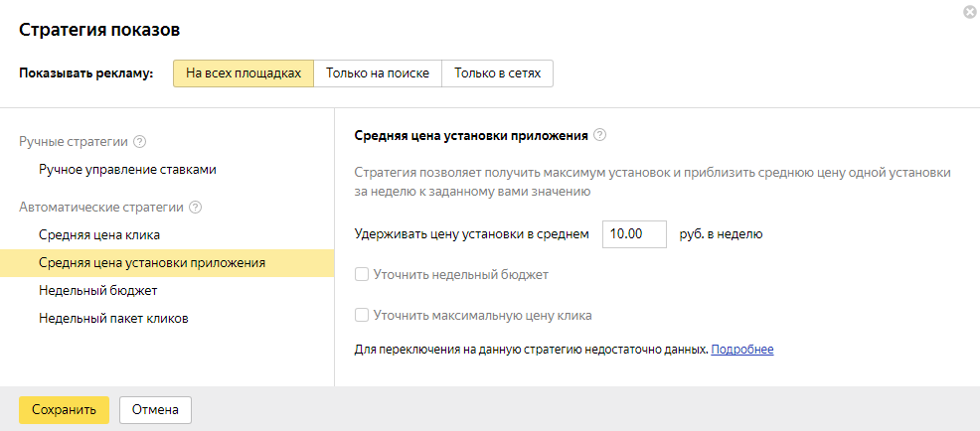
Task: Tick Уточнить максимальную цену клика checkbox
Action: pyautogui.click(x=363, y=316)
